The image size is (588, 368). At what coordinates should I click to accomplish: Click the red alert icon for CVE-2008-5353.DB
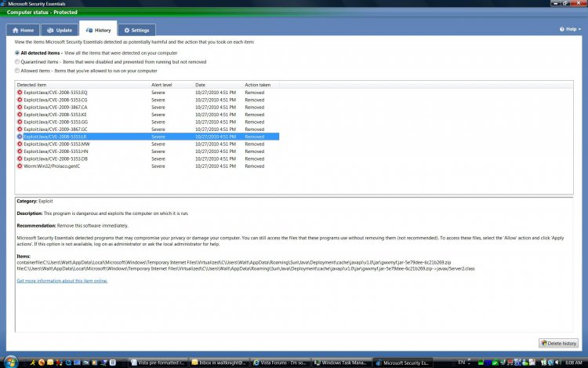20,158
